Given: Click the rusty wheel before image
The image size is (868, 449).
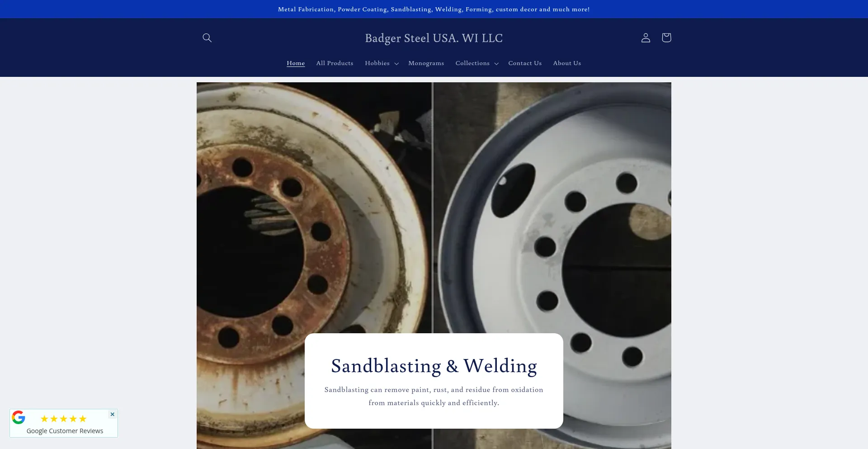Looking at the screenshot, I should 314,265.
